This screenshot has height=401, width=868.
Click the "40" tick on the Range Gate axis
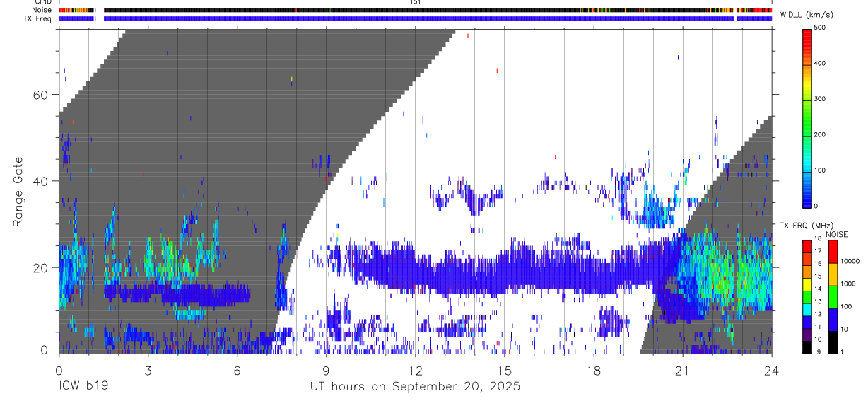41,181
